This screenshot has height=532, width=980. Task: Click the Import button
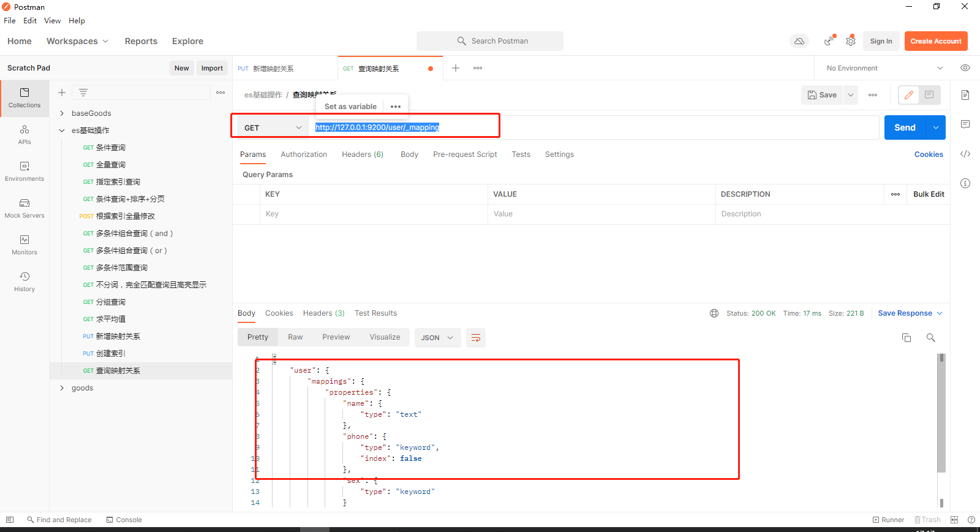(212, 68)
